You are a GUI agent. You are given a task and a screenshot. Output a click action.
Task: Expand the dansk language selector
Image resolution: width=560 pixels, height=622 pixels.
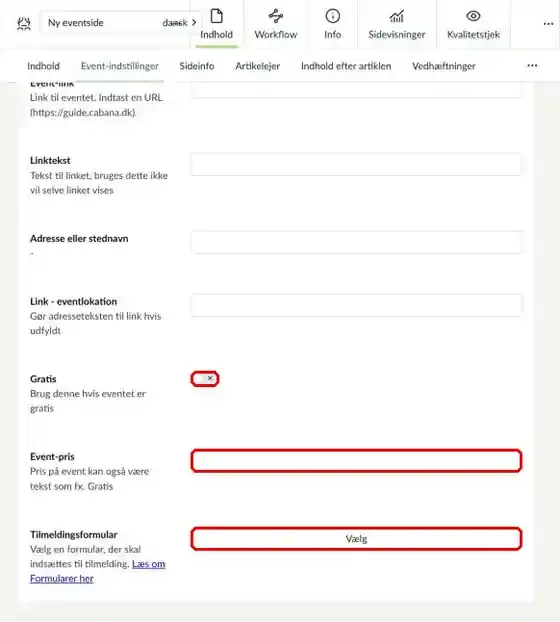179,23
